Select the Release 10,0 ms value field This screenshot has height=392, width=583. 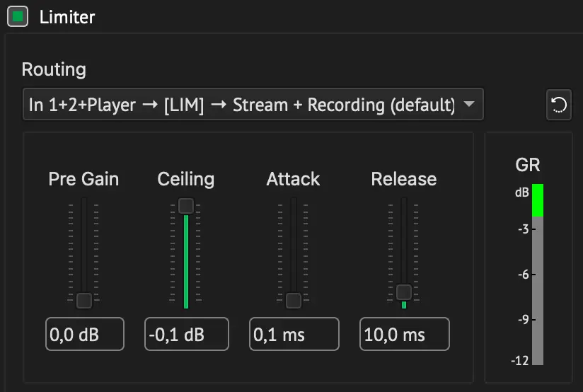pyautogui.click(x=405, y=334)
